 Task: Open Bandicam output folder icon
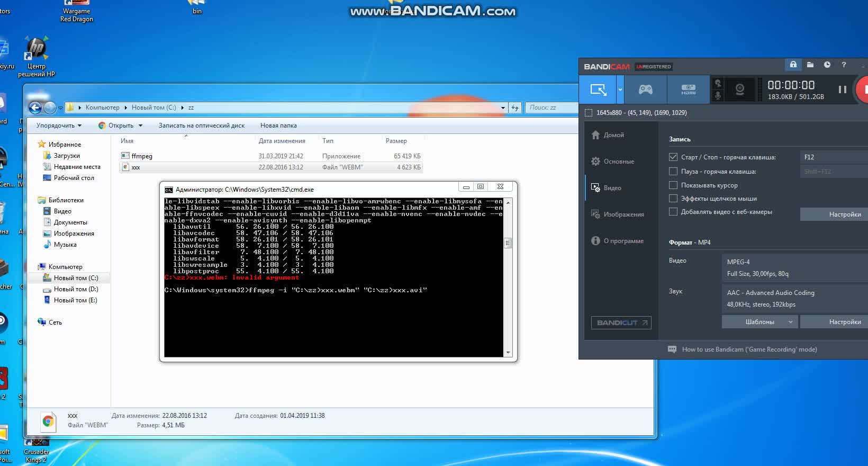coord(810,65)
